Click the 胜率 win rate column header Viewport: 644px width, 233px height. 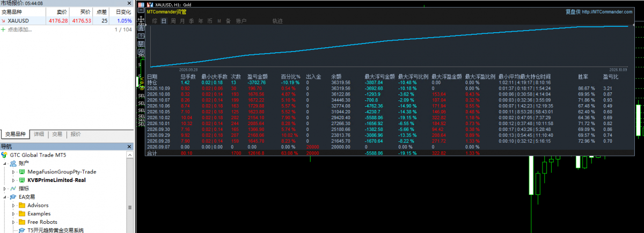point(583,77)
